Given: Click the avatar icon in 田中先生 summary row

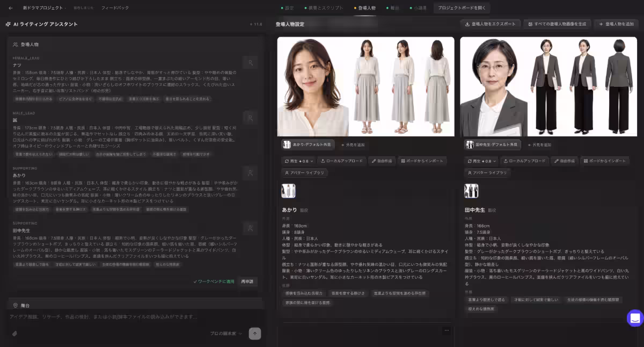Looking at the screenshot, I should coord(250,228).
